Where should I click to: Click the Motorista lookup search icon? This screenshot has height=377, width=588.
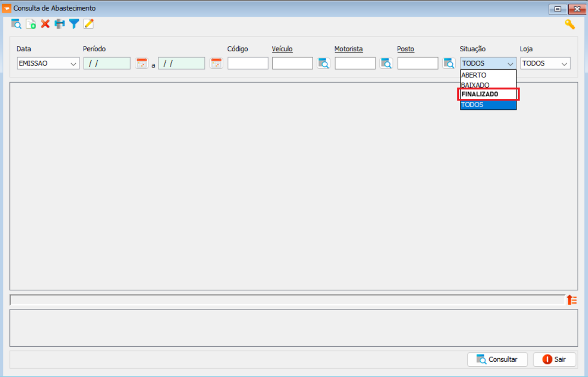click(x=386, y=63)
